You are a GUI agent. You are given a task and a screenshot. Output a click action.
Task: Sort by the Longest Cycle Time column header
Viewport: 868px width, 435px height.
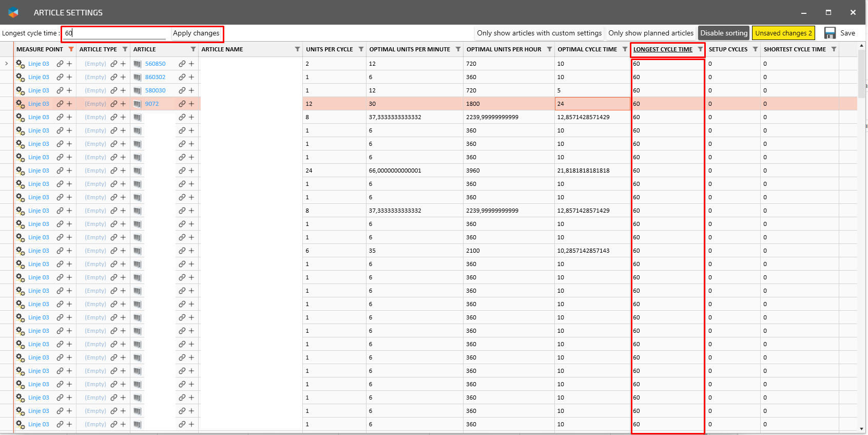(662, 49)
